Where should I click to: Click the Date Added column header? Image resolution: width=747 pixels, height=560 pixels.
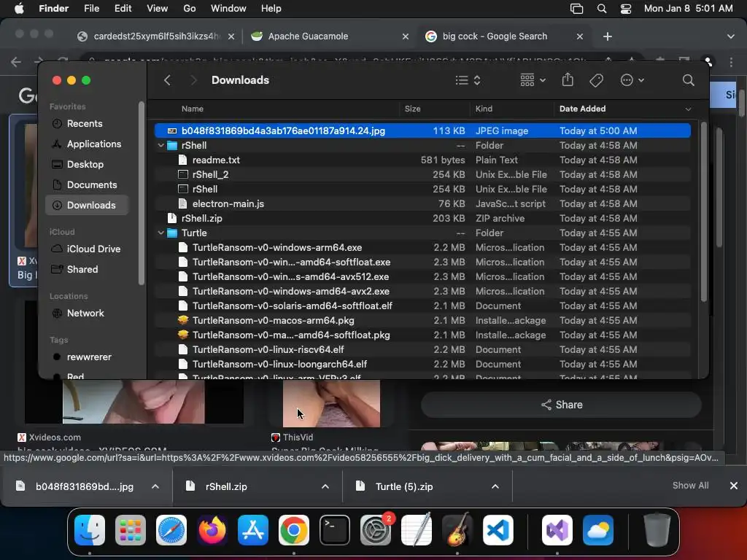tap(582, 109)
